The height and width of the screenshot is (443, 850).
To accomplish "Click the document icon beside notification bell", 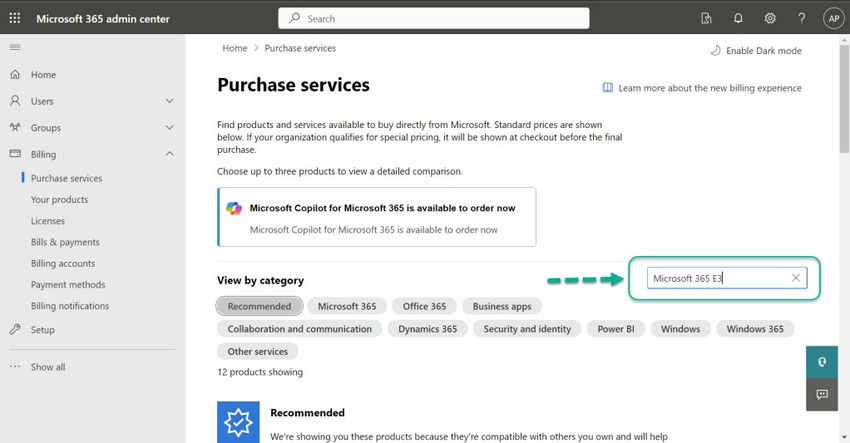I will (706, 18).
